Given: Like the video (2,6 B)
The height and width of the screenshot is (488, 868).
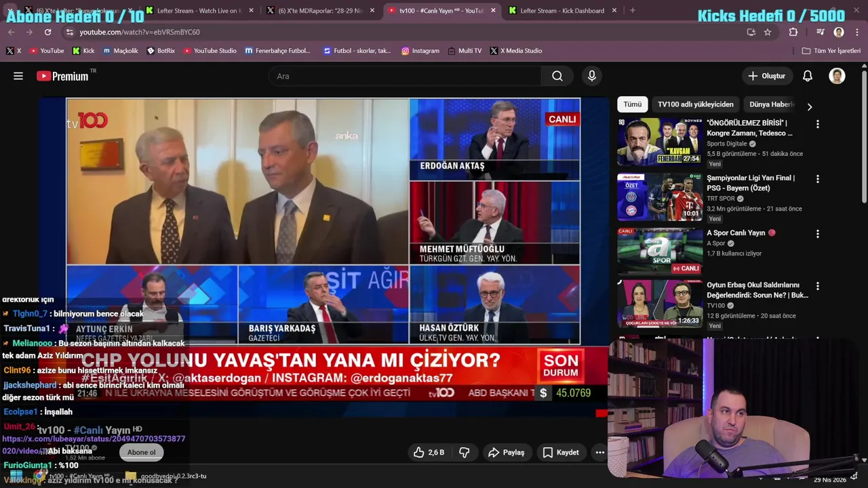Looking at the screenshot, I should [x=429, y=452].
